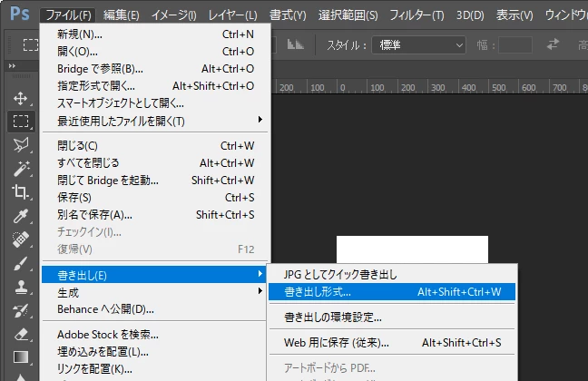This screenshot has width=588, height=381.
Task: Open the フィルター(T) menu
Action: point(416,15)
